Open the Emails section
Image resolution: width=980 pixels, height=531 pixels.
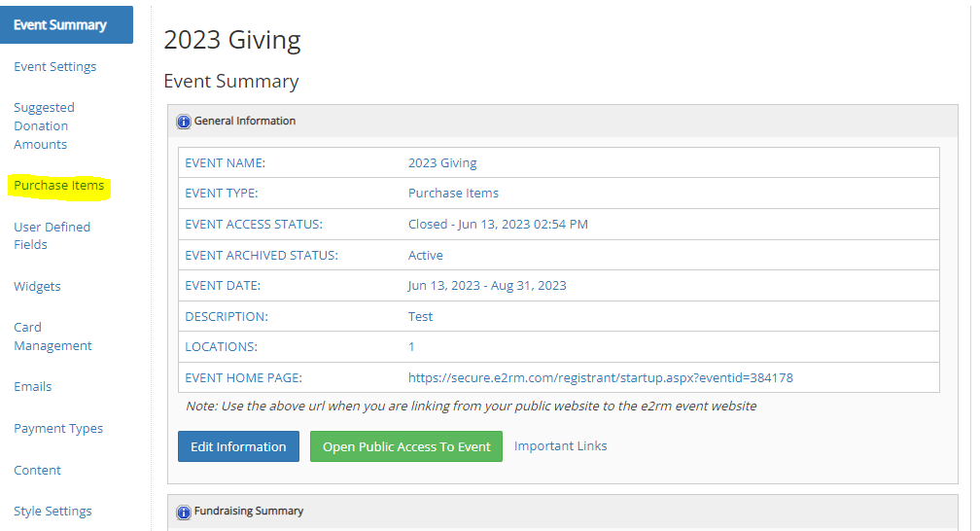[32, 386]
